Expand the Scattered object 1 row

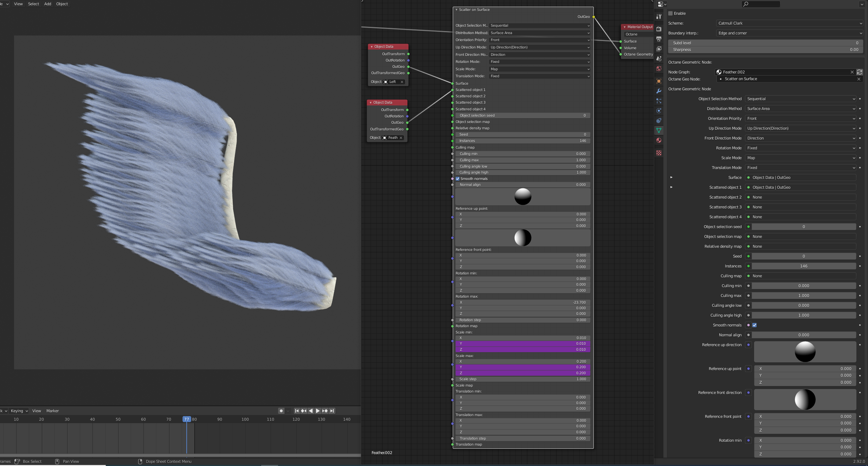coord(671,187)
